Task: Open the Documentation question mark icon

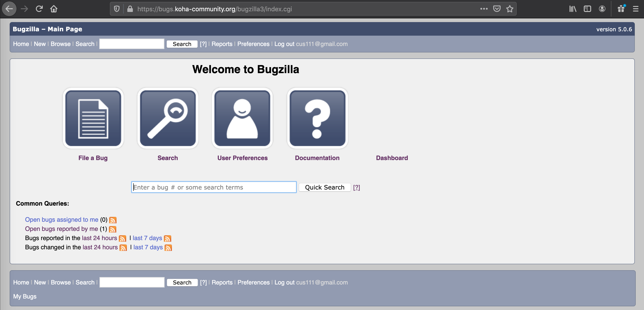Action: pyautogui.click(x=317, y=118)
